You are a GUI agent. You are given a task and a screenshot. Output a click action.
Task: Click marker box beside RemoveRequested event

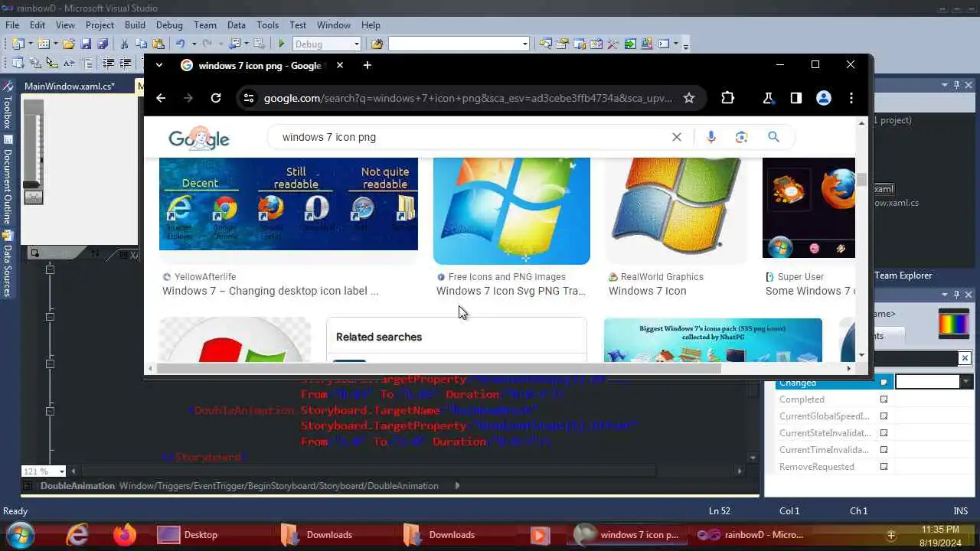coord(884,467)
